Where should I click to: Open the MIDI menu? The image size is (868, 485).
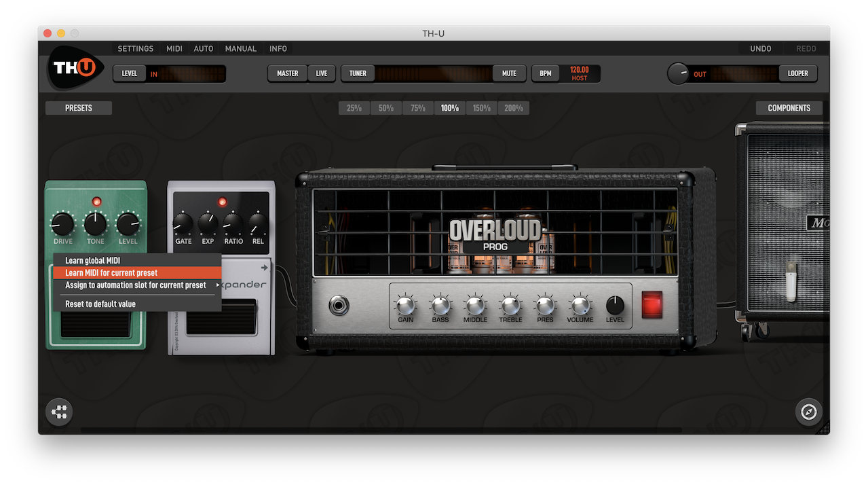174,49
